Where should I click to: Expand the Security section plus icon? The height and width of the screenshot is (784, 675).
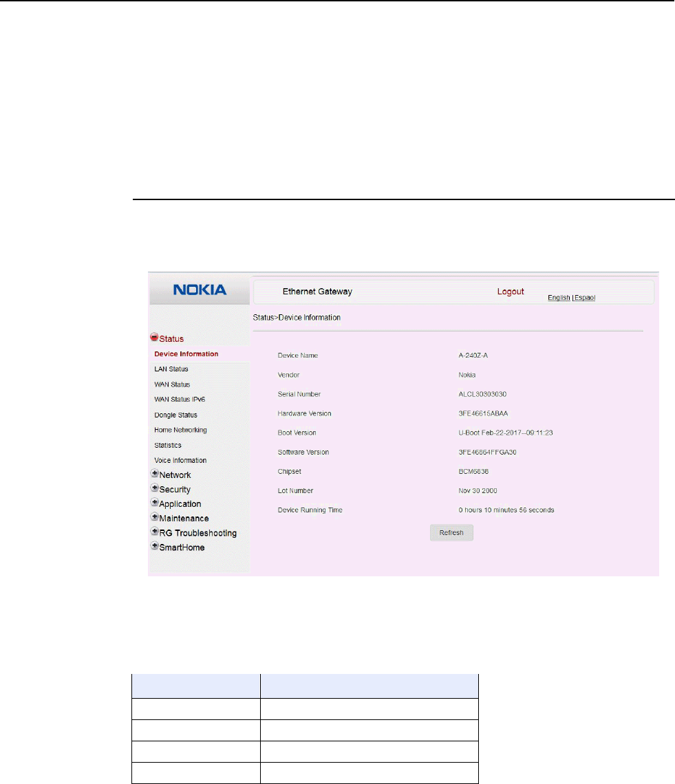pos(155,488)
